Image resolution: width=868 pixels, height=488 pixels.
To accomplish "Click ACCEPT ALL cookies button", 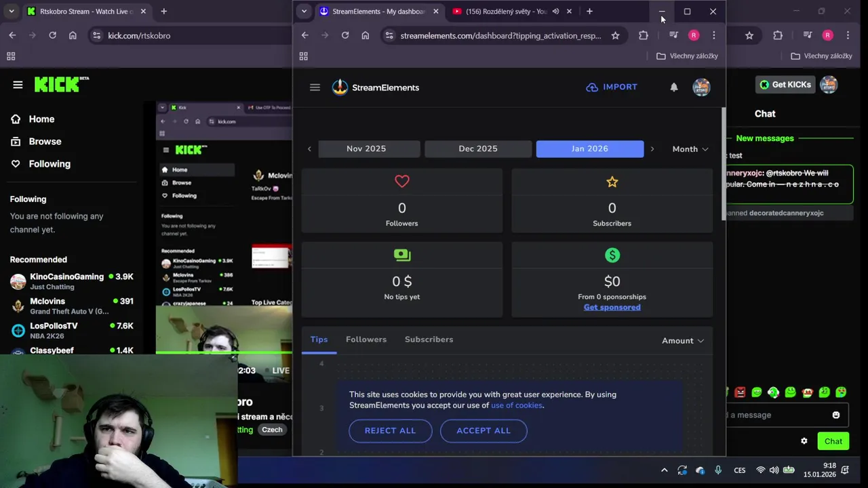I will [x=484, y=430].
